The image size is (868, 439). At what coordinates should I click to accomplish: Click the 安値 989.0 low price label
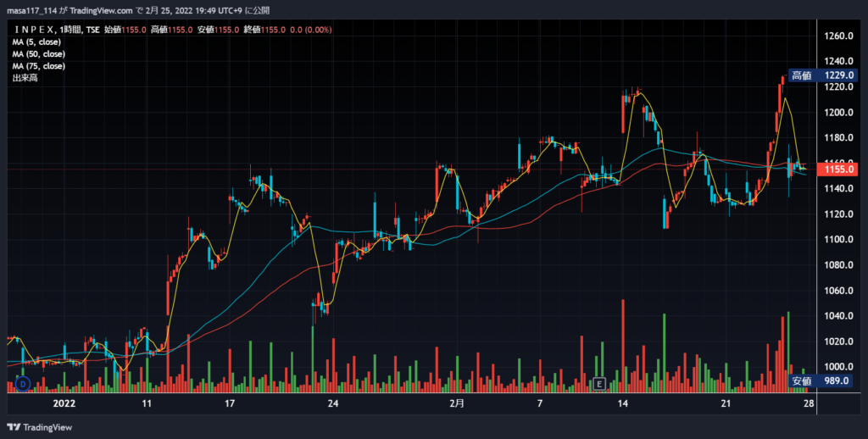point(822,381)
